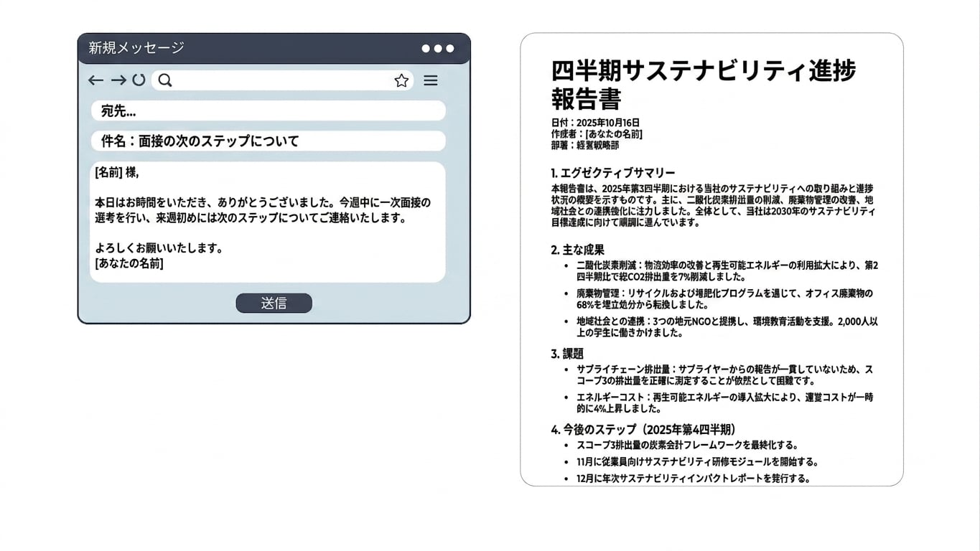This screenshot has width=980, height=551.
Task: Click the star bookmark icon
Action: (401, 80)
